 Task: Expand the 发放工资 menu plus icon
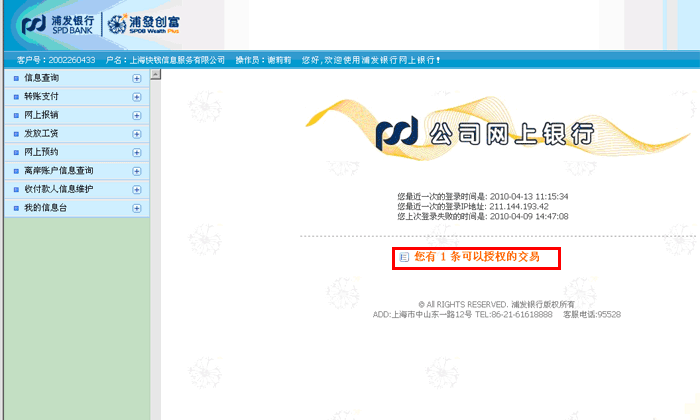(137, 134)
